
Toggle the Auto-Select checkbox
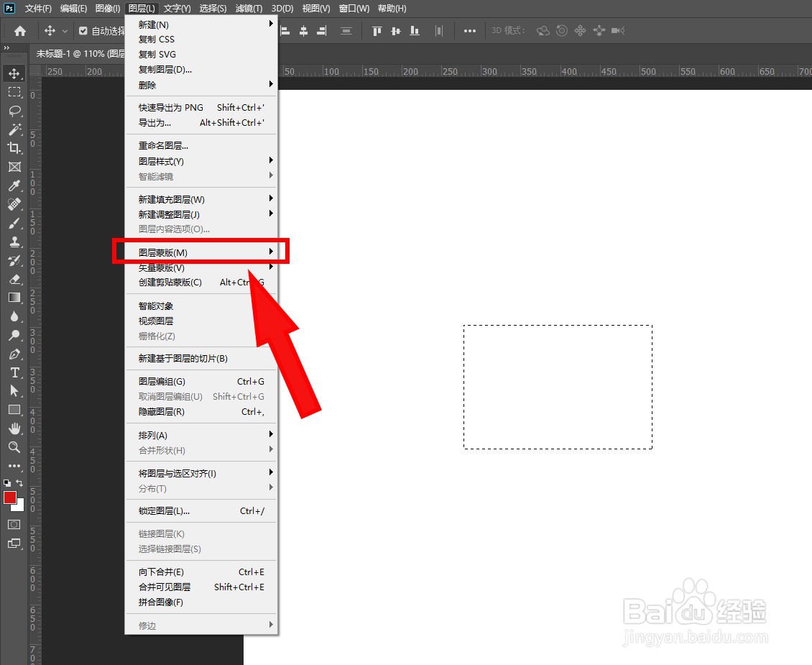coord(83,31)
